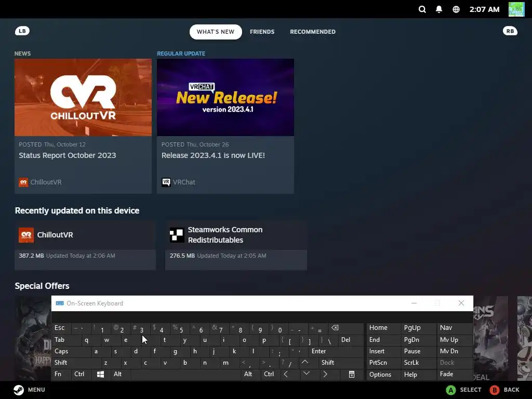Tap the Del key

point(351,340)
